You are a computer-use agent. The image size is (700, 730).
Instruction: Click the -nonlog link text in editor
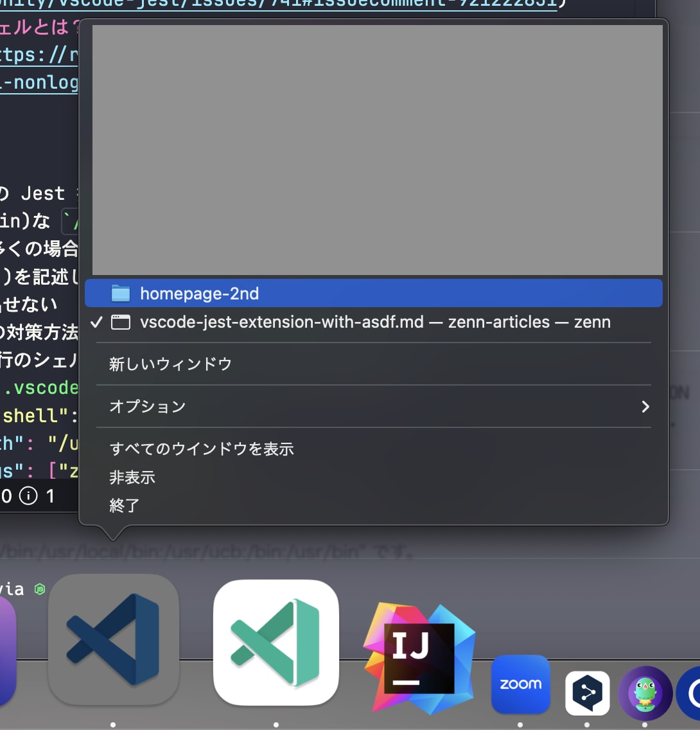[39, 82]
